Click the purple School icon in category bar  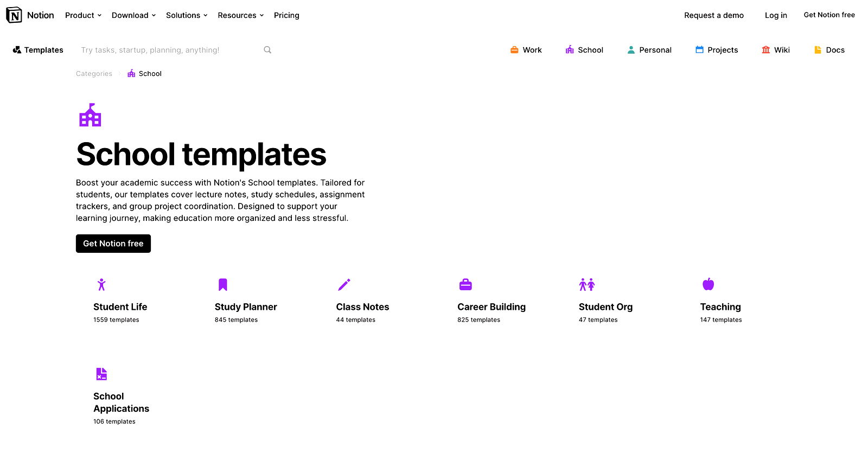point(570,50)
